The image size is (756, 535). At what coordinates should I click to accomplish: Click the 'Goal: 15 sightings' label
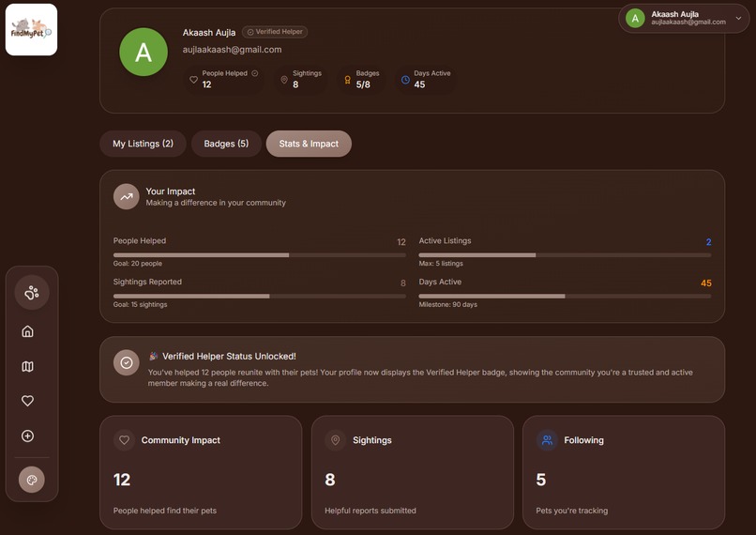(x=141, y=304)
